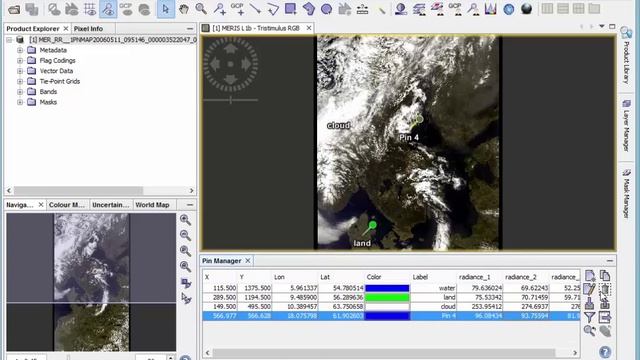Expand the Masks folder
640x360 pixels.
(20, 102)
